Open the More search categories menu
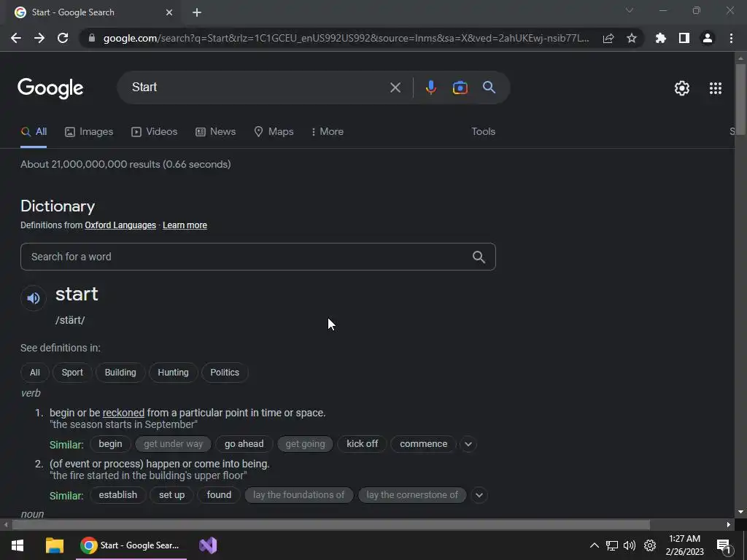The image size is (747, 560). click(x=328, y=132)
